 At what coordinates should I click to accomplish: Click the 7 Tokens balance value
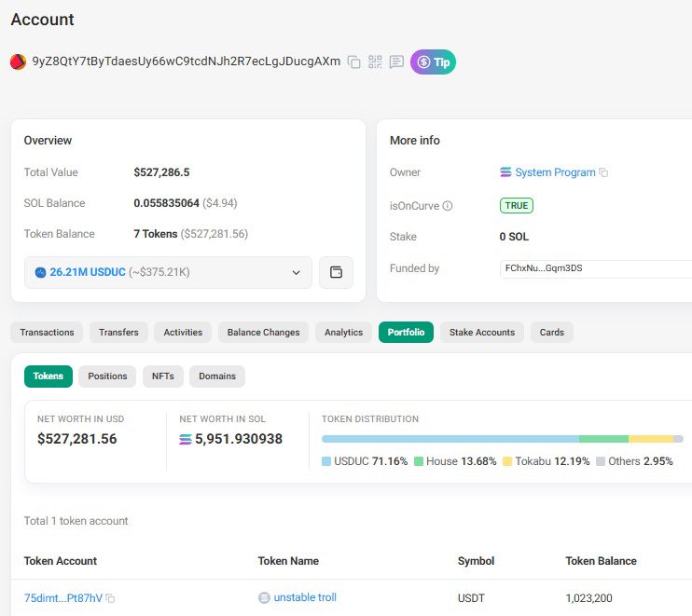point(156,234)
